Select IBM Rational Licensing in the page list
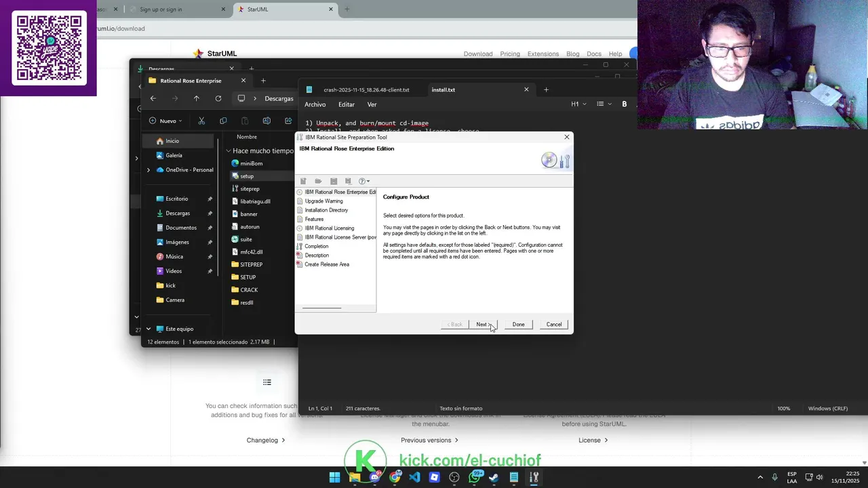Viewport: 868px width, 488px height. (x=329, y=228)
